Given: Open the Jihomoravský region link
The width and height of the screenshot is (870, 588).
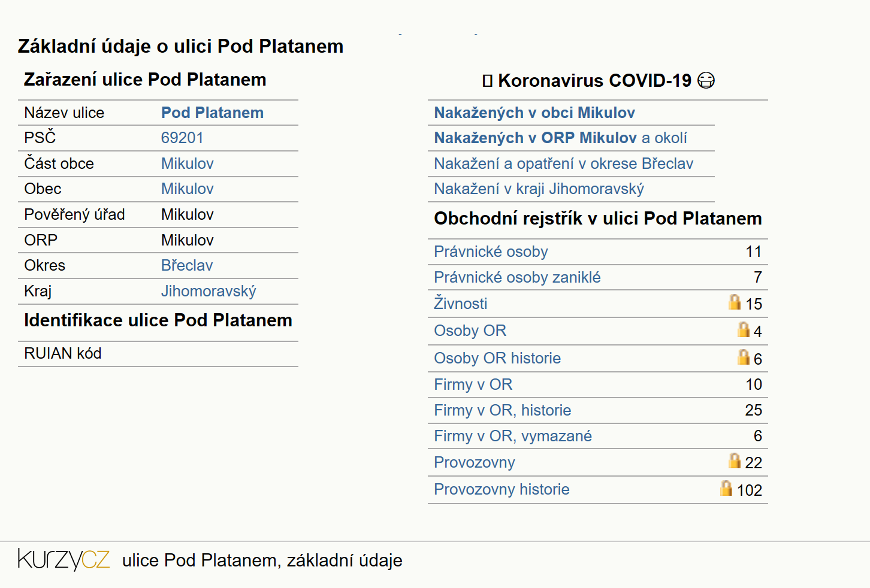Looking at the screenshot, I should tap(209, 291).
